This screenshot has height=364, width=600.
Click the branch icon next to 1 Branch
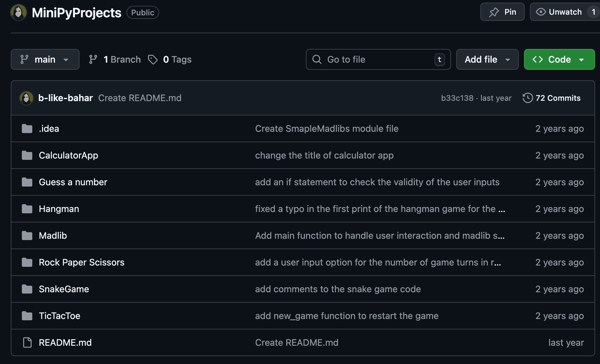click(x=93, y=59)
